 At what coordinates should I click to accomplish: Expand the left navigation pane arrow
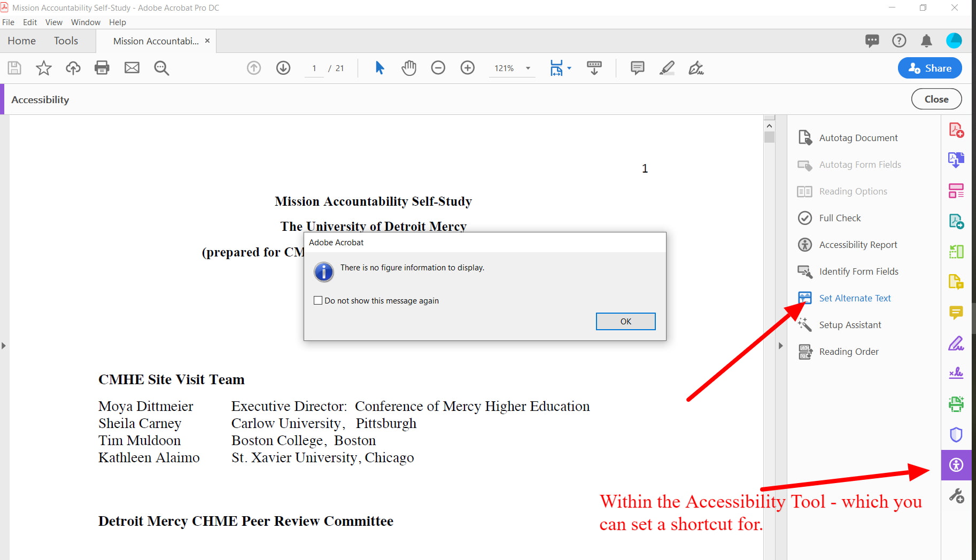pos(4,346)
